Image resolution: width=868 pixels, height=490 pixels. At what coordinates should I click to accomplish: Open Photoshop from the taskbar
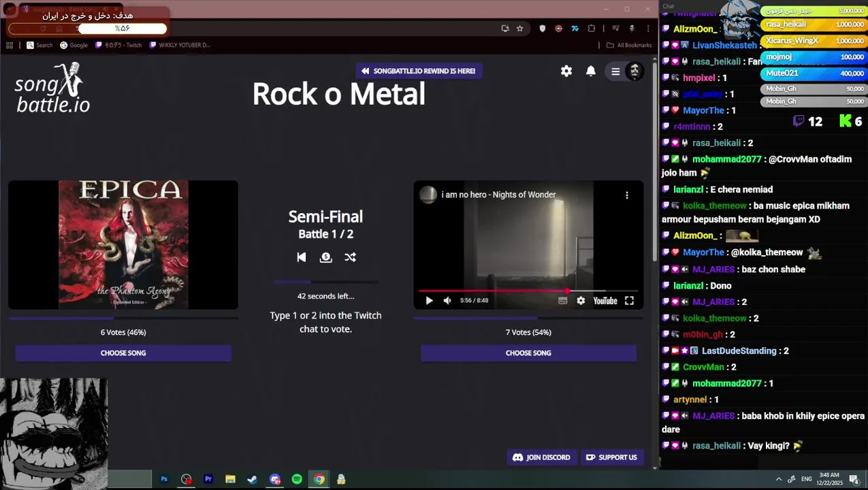164,479
